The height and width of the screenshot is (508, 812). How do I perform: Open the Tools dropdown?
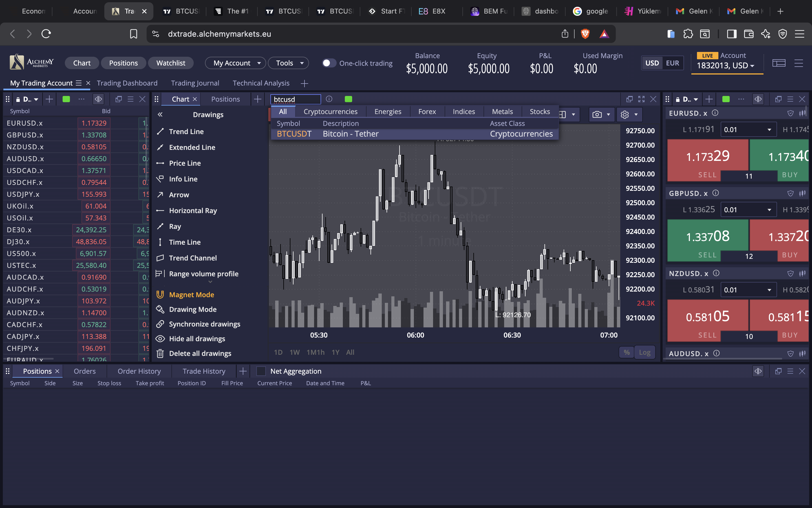tap(288, 63)
